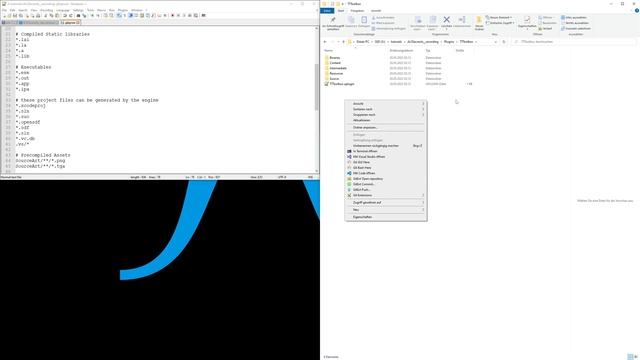Open address bar history dropdown arrow
Viewport: 640px width, 360px height.
pos(496,42)
